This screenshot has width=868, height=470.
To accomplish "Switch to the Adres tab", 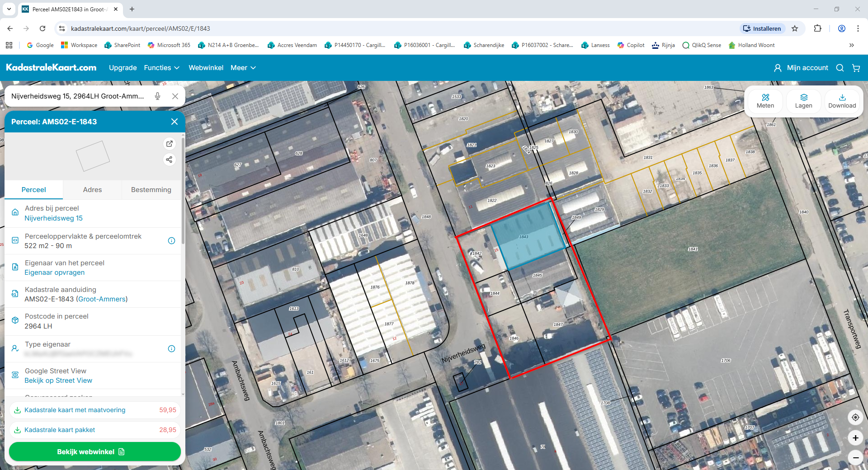I will (92, 190).
